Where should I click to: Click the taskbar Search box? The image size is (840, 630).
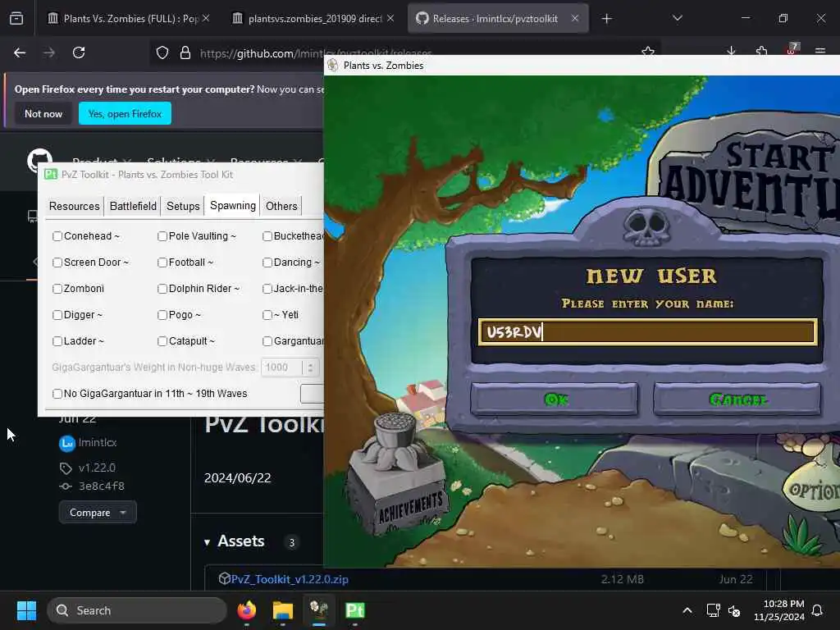(137, 610)
